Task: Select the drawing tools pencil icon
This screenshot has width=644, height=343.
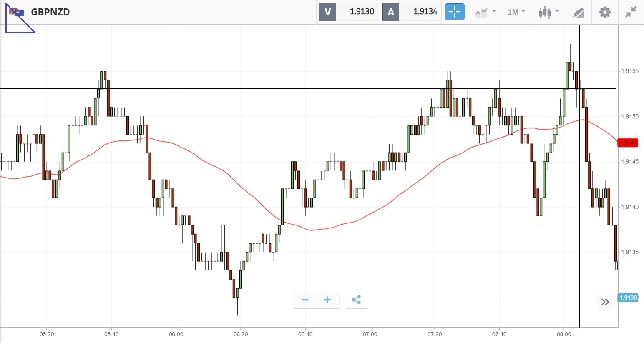Action: coord(578,13)
